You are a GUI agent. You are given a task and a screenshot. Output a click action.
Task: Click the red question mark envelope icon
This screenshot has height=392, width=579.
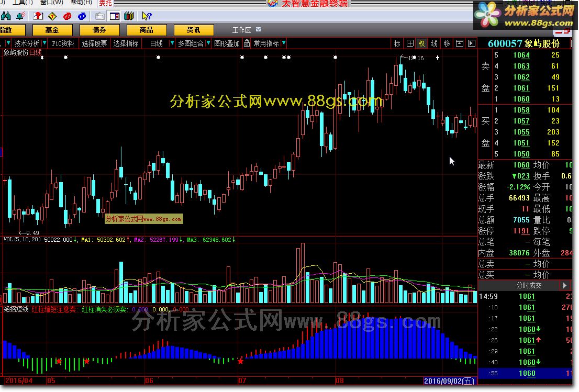coord(38,16)
